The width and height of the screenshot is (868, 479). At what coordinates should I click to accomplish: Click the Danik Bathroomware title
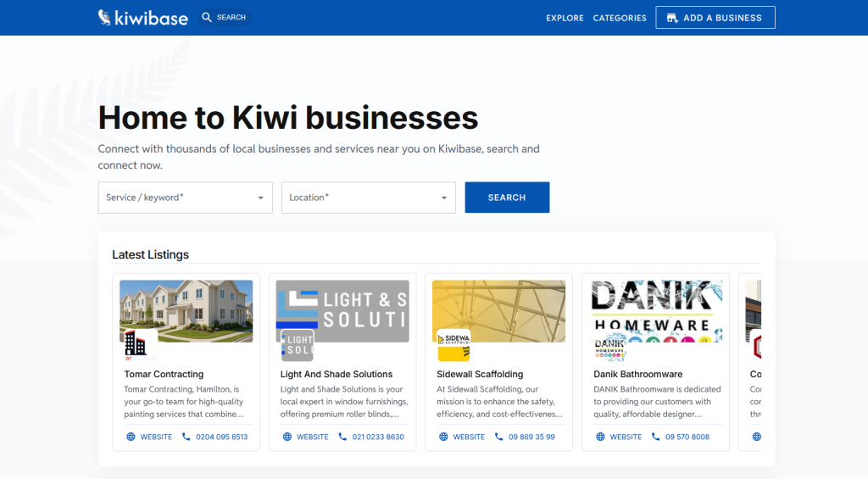tap(637, 375)
